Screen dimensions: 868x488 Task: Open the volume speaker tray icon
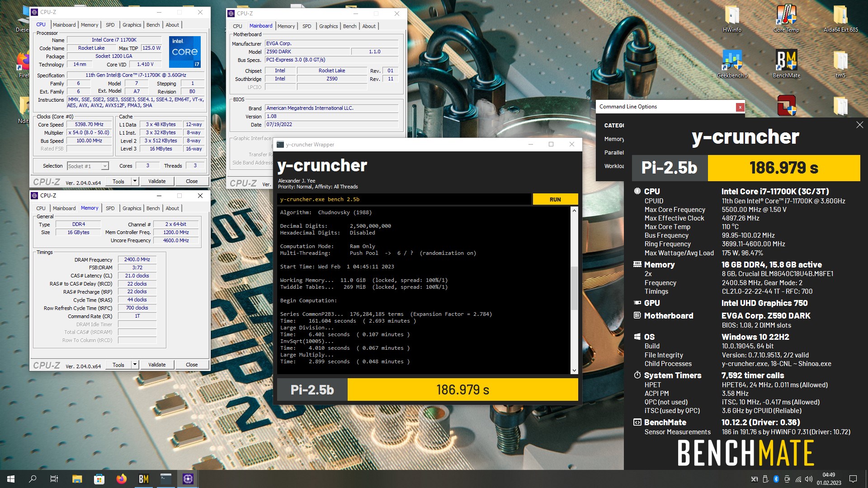coord(809,479)
